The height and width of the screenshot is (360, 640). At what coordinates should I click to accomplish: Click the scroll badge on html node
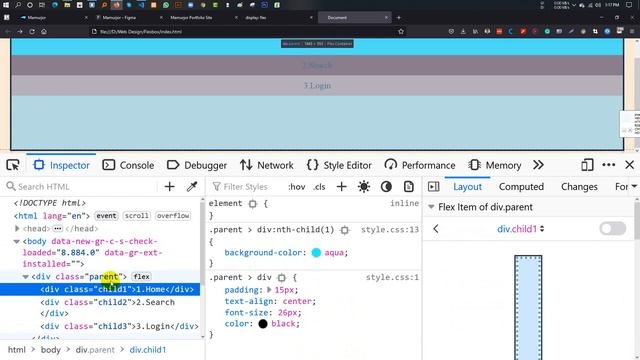coord(136,216)
